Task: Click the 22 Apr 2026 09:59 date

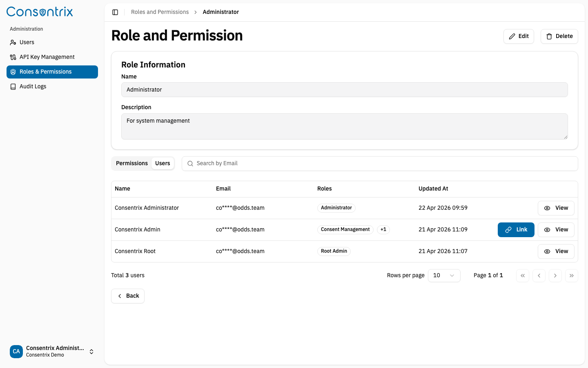Action: click(x=443, y=208)
